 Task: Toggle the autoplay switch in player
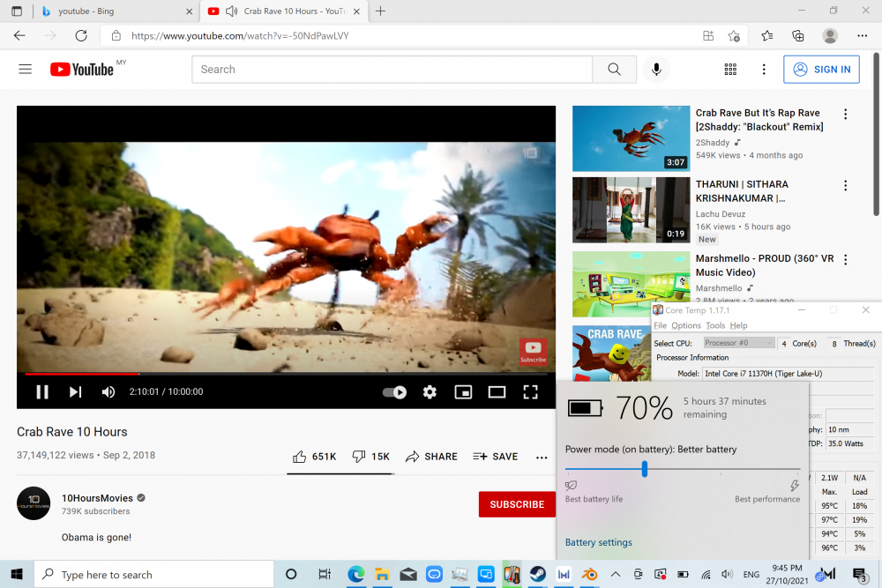coord(394,391)
